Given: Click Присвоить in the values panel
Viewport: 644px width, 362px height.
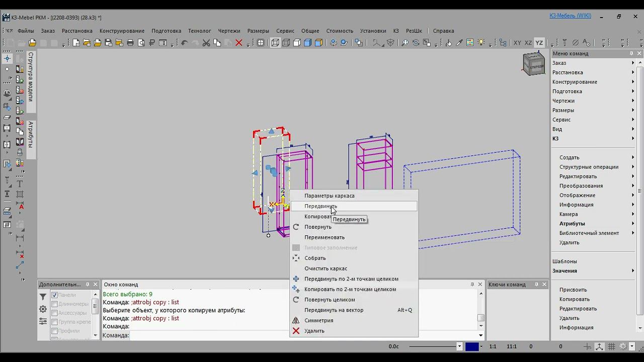Looking at the screenshot, I should (573, 290).
